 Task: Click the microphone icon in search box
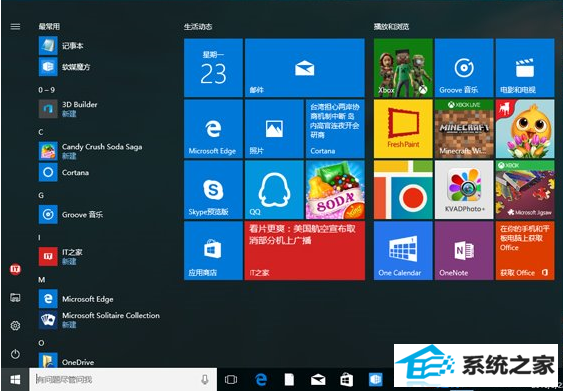pyautogui.click(x=205, y=379)
